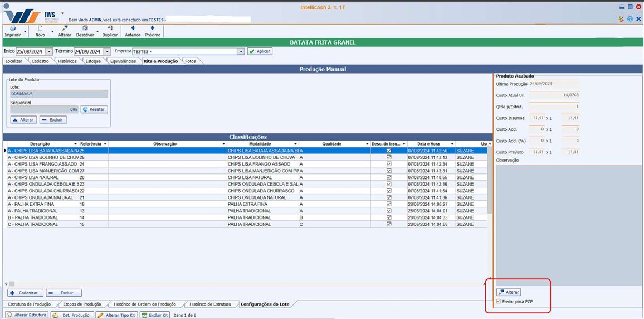Click the Imprimir printer icon

(x=12, y=28)
